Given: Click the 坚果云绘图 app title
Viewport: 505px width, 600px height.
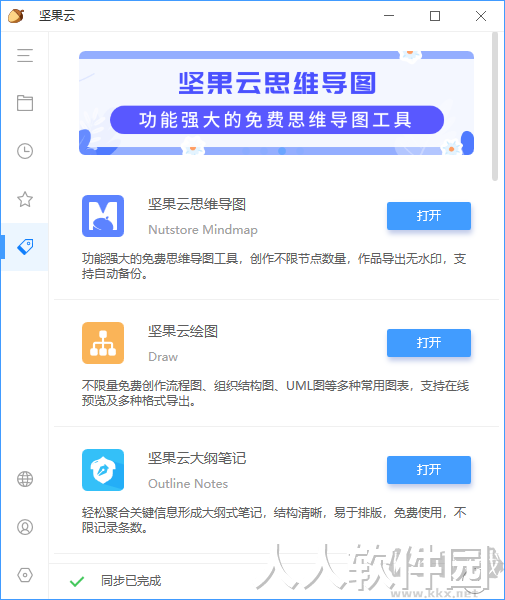Looking at the screenshot, I should 183,331.
